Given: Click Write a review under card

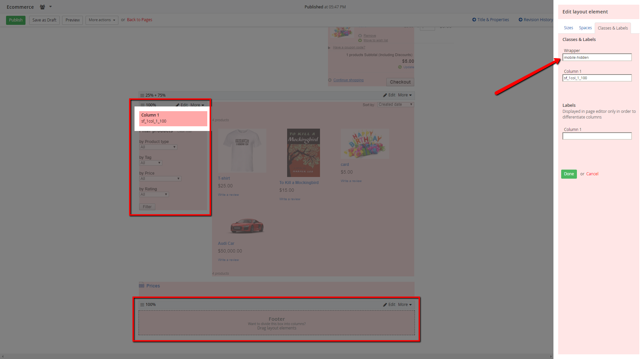Looking at the screenshot, I should coord(351,181).
